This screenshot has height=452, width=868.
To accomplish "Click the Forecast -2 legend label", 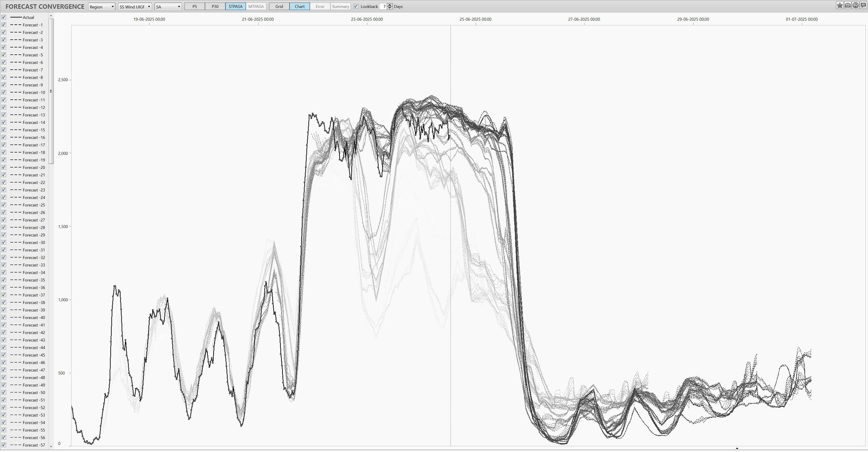I will 33,33.
